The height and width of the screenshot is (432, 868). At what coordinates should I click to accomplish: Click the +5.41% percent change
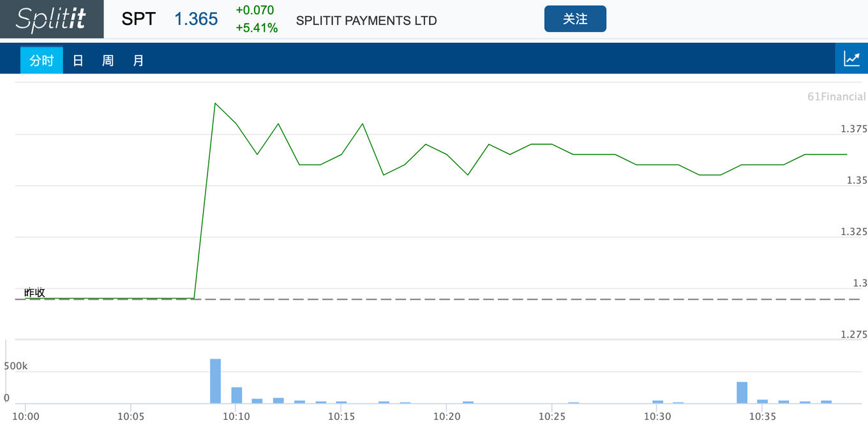(257, 28)
